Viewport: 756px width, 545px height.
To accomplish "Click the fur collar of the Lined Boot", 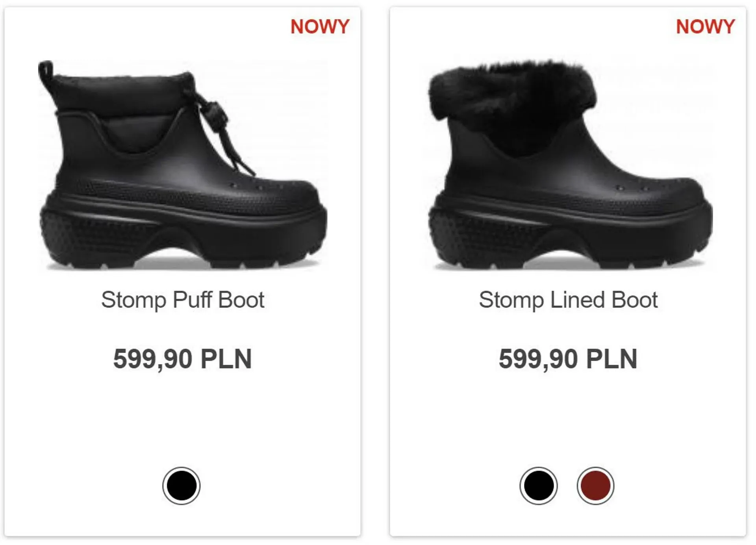I will (x=512, y=91).
